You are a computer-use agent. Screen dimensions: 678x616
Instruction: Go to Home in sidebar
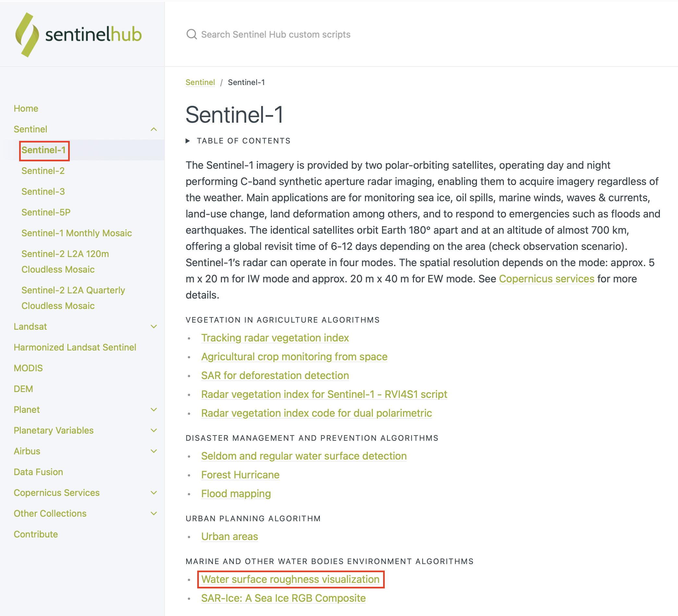[26, 108]
